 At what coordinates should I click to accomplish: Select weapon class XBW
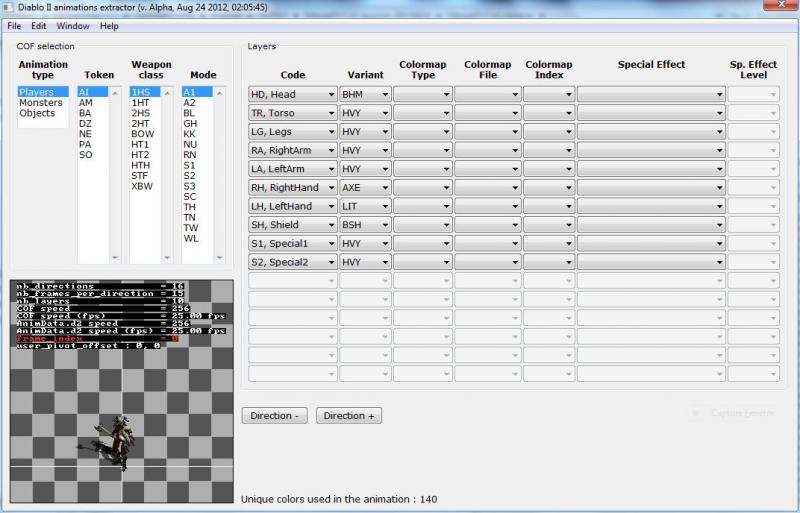pos(145,186)
